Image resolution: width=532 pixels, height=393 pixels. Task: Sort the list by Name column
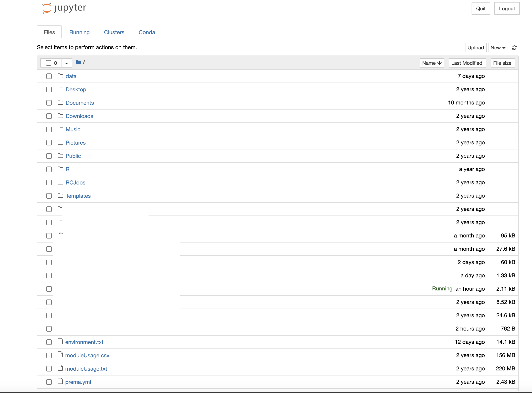click(x=432, y=63)
